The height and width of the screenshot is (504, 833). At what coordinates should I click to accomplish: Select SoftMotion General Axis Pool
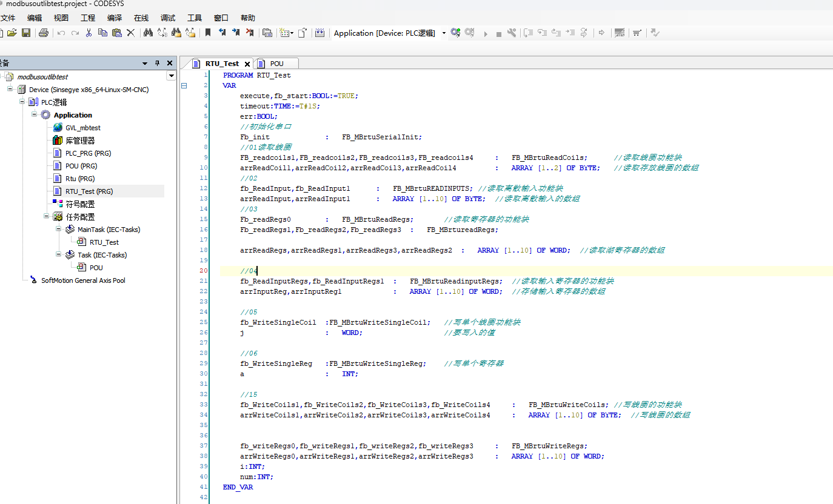click(83, 280)
